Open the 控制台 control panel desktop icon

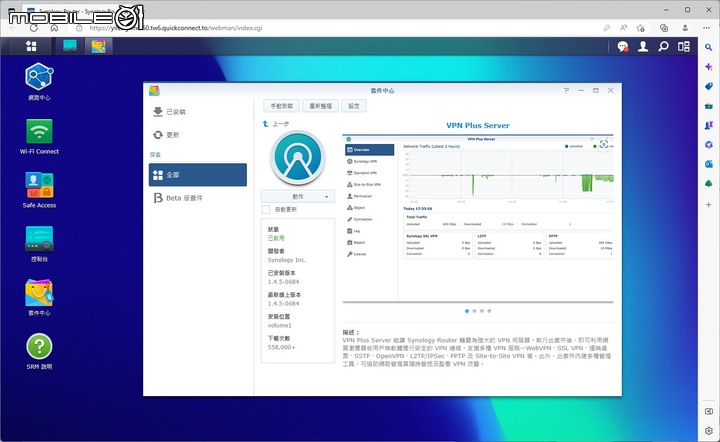tap(39, 244)
